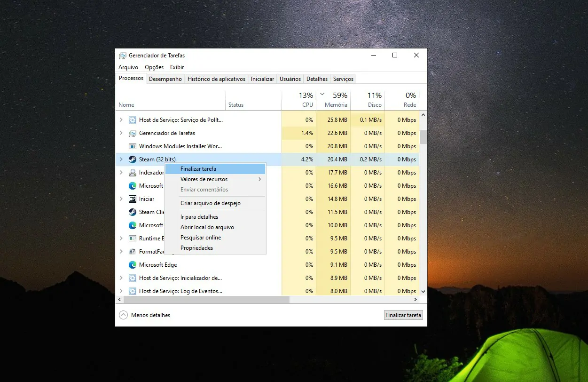Image resolution: width=588 pixels, height=382 pixels.
Task: Select the Processos tab
Action: pos(131,78)
